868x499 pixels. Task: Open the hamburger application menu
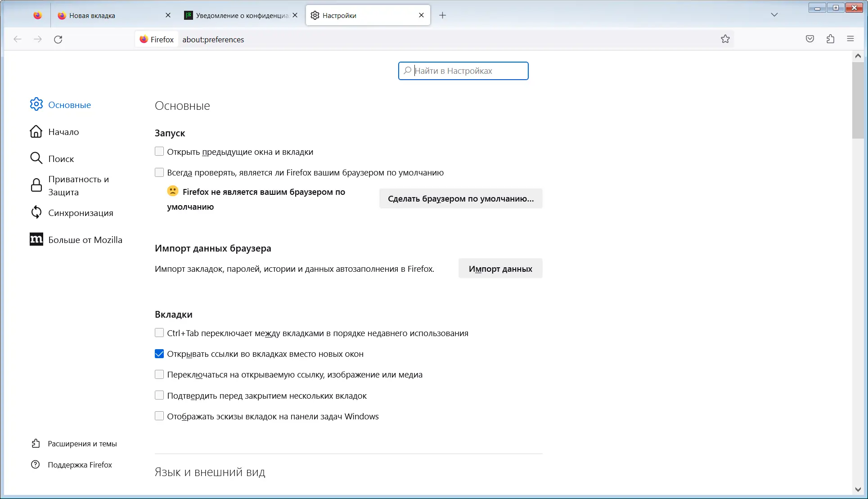point(850,39)
